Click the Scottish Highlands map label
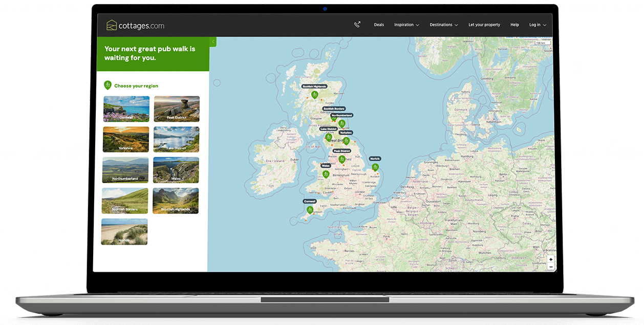The height and width of the screenshot is (325, 644). tap(315, 86)
